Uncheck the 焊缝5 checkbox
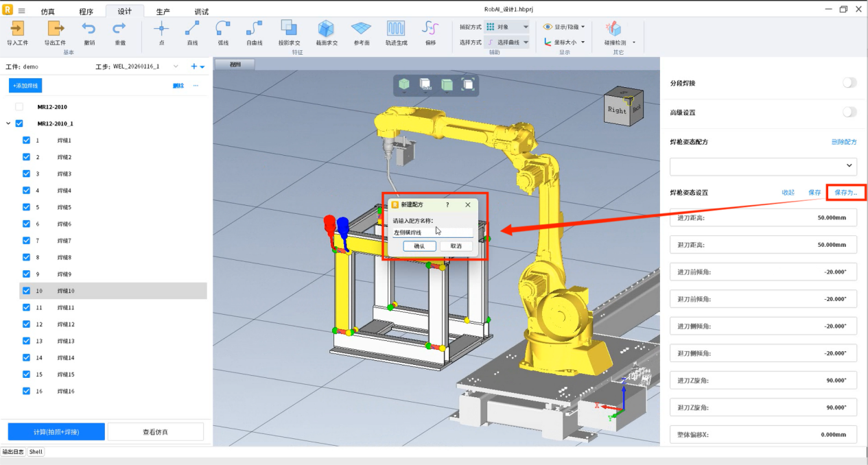Screen dimensions: 868x465 [26, 207]
